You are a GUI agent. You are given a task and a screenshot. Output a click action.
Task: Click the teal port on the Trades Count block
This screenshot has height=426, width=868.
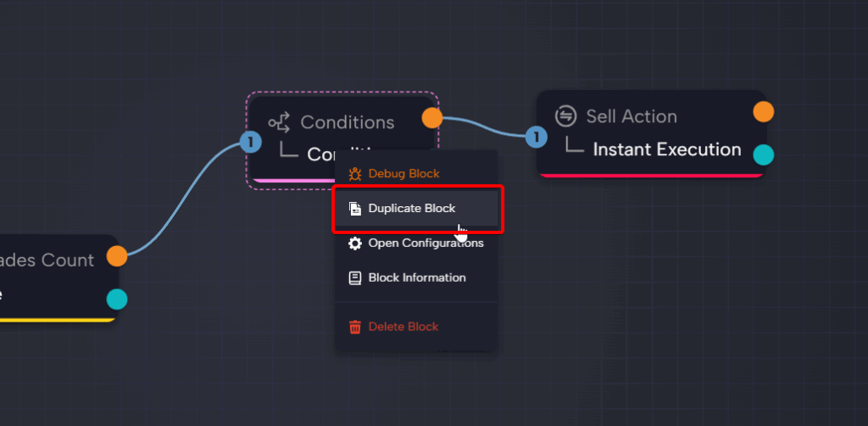pos(117,299)
